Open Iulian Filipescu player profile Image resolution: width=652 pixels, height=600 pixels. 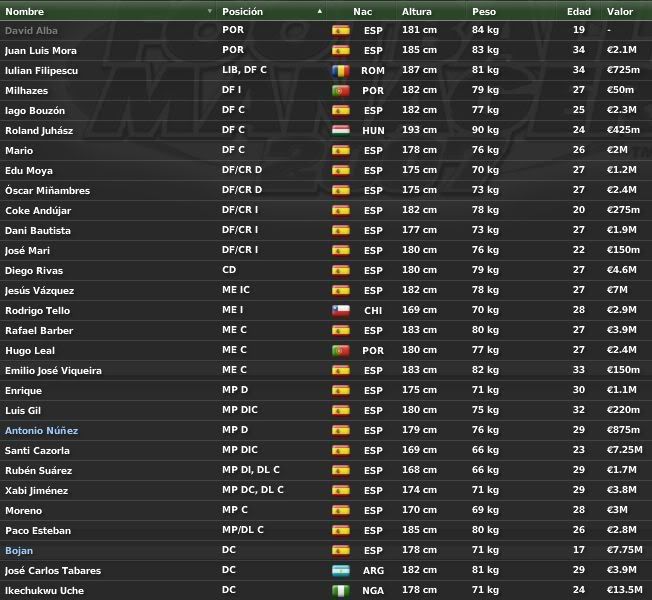[x=41, y=71]
